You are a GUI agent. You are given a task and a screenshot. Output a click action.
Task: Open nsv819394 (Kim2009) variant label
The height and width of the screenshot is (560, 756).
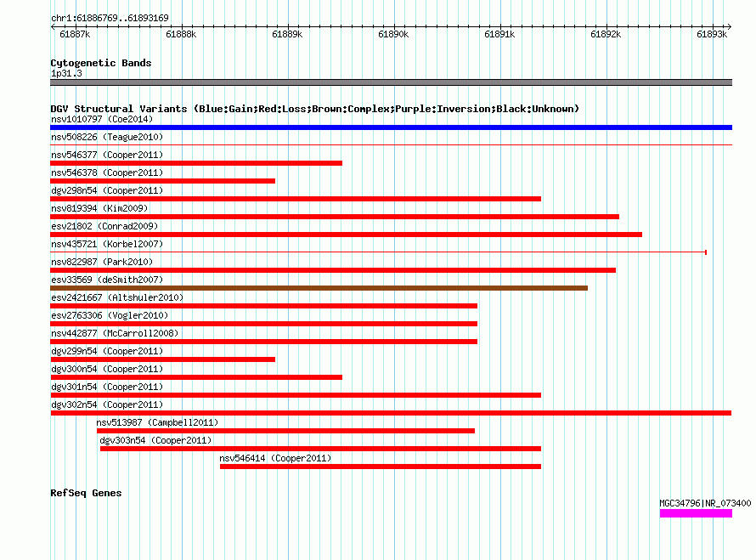pyautogui.click(x=99, y=208)
